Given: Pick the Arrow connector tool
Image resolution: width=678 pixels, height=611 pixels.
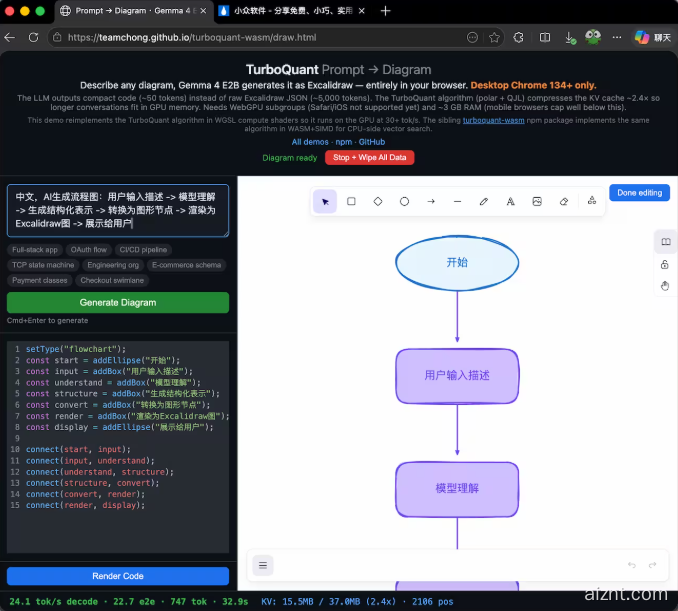Looking at the screenshot, I should coord(431,201).
